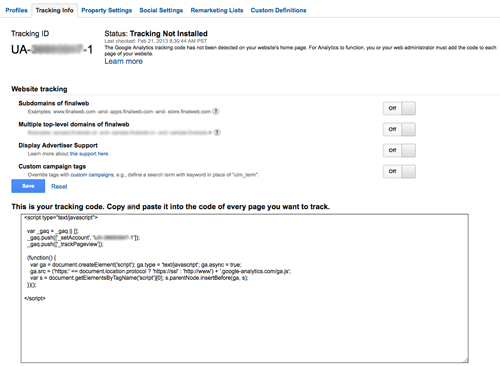The image size is (500, 366).
Task: Open the custom campaigns link
Action: pyautogui.click(x=92, y=175)
